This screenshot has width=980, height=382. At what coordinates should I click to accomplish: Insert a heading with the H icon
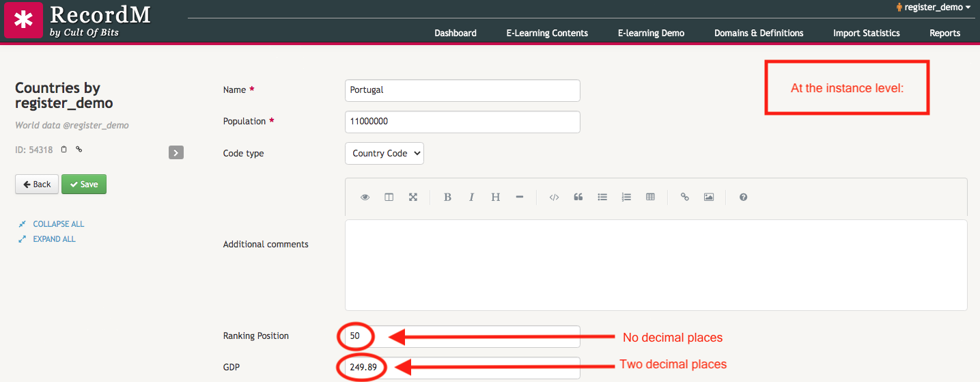tap(495, 197)
